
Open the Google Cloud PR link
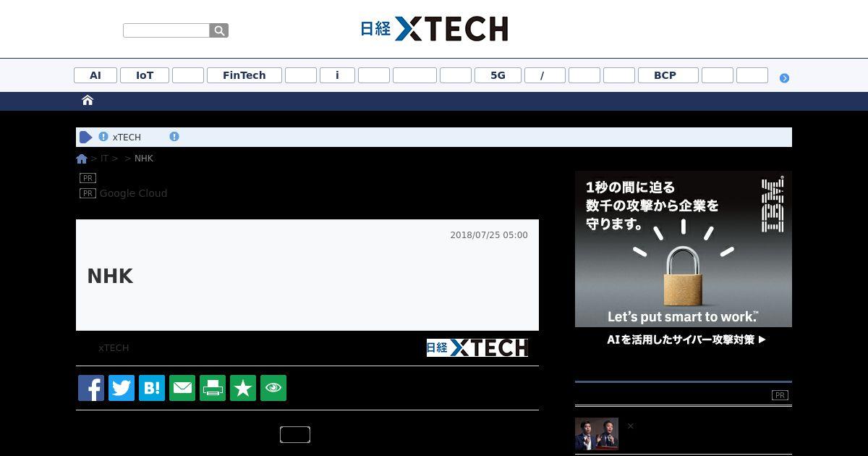(133, 193)
